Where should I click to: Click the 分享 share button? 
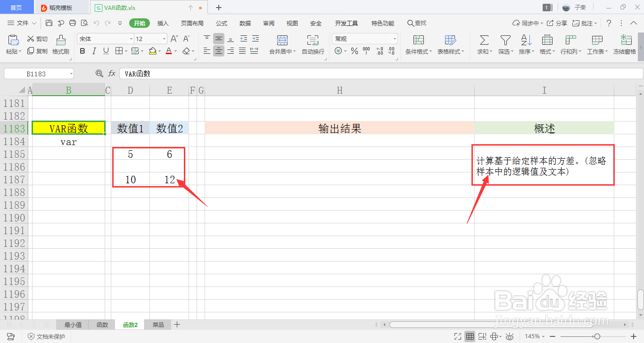[x=557, y=23]
